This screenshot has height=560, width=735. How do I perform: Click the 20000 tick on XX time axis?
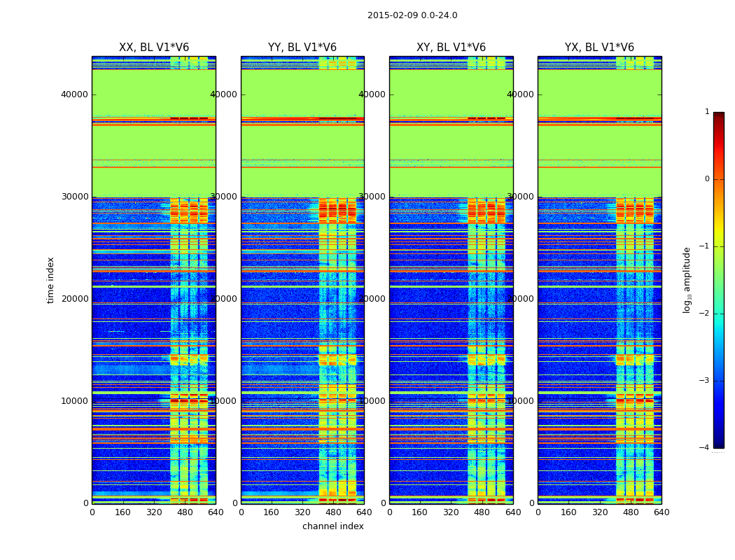(x=74, y=298)
